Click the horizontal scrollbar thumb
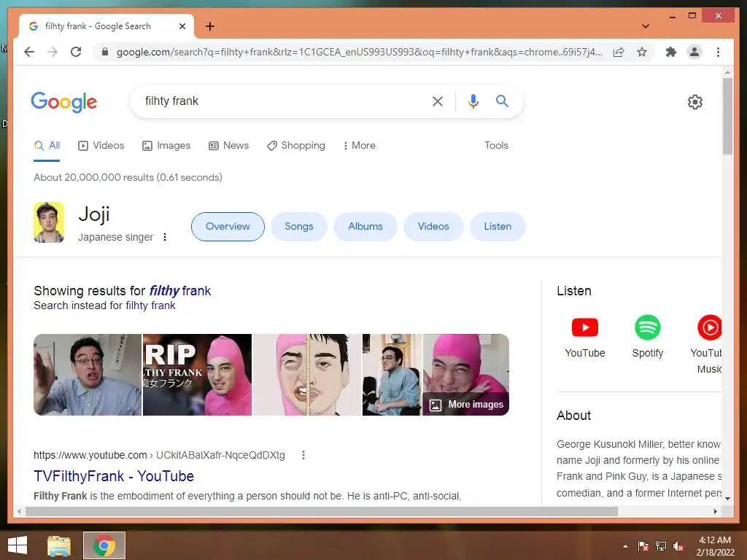Screen dimensions: 747x560 [322, 511]
